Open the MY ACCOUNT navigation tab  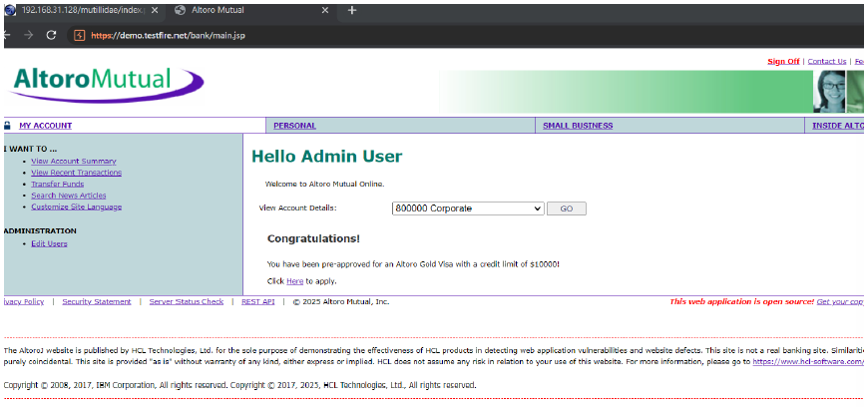[x=45, y=126]
